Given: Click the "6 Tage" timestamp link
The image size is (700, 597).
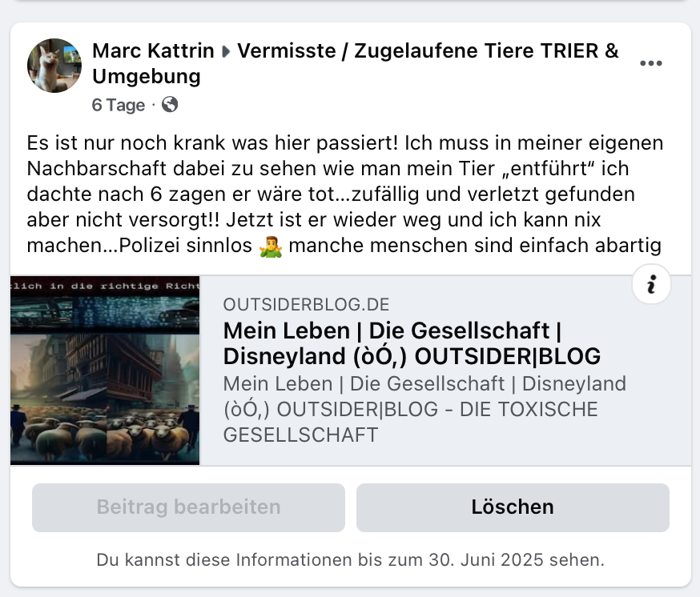Looking at the screenshot, I should click(x=119, y=106).
